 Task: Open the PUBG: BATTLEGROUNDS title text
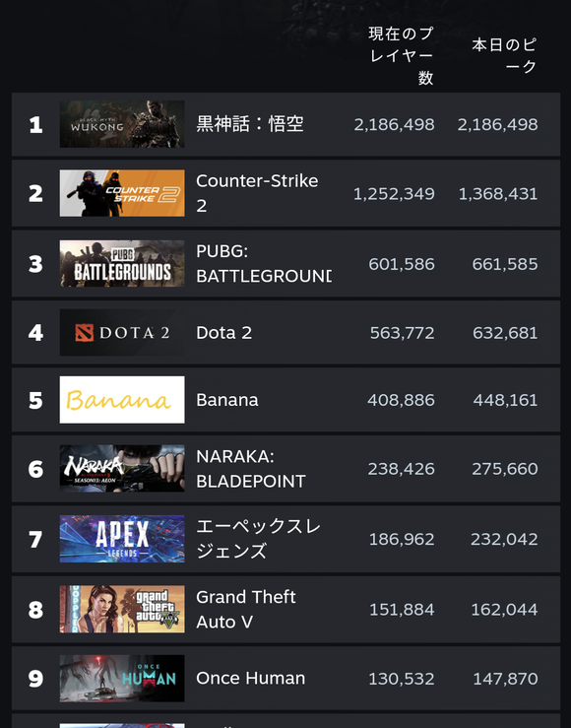264,263
